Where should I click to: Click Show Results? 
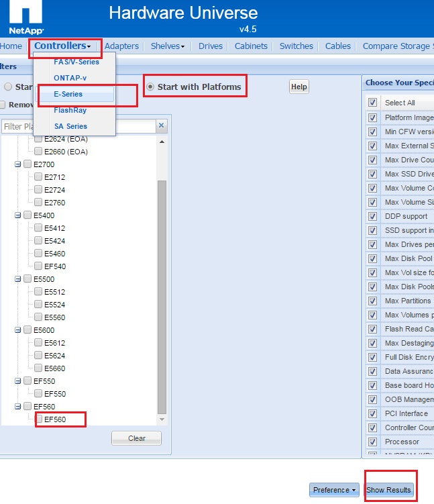(388, 490)
